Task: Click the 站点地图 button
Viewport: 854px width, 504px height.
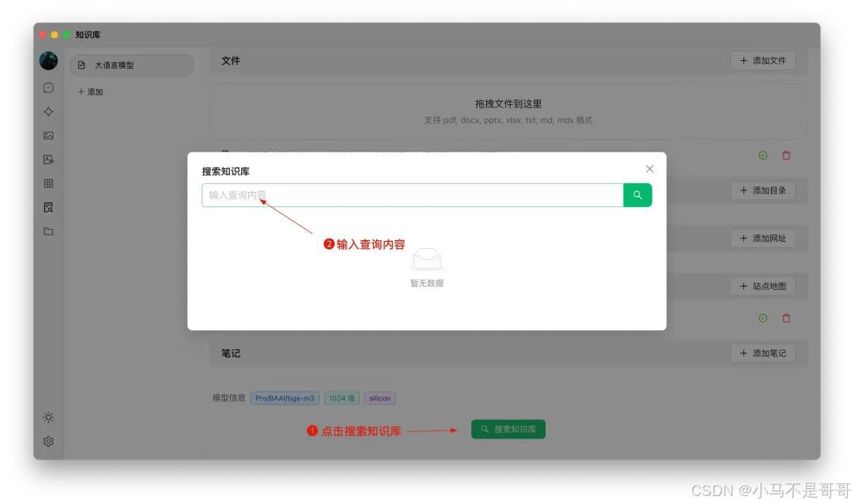Action: [762, 286]
